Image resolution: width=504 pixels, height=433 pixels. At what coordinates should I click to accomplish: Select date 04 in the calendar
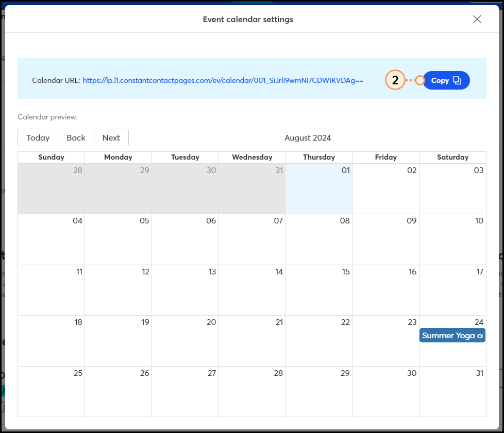tap(77, 221)
